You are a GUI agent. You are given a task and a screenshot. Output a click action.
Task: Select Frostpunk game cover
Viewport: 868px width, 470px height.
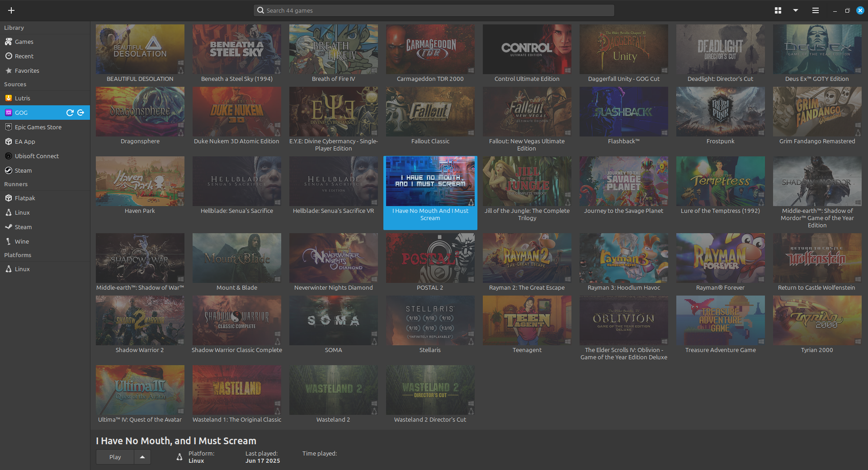point(721,112)
